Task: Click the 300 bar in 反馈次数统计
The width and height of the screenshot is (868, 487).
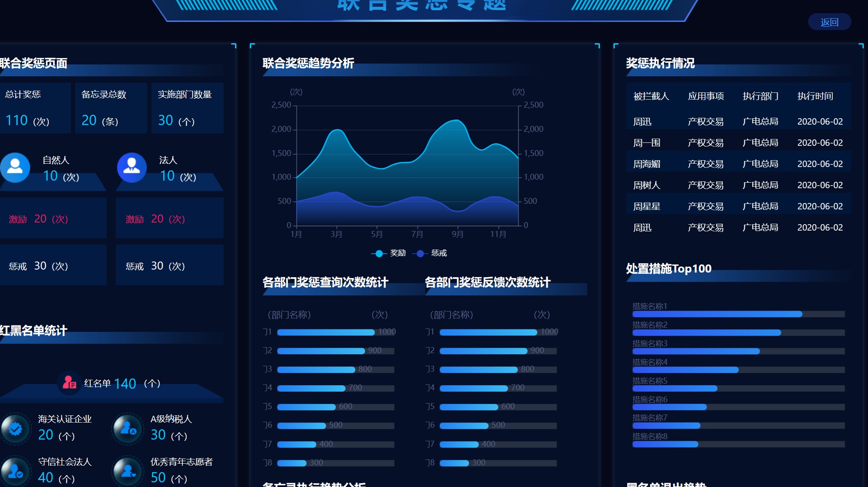Action: pos(454,463)
